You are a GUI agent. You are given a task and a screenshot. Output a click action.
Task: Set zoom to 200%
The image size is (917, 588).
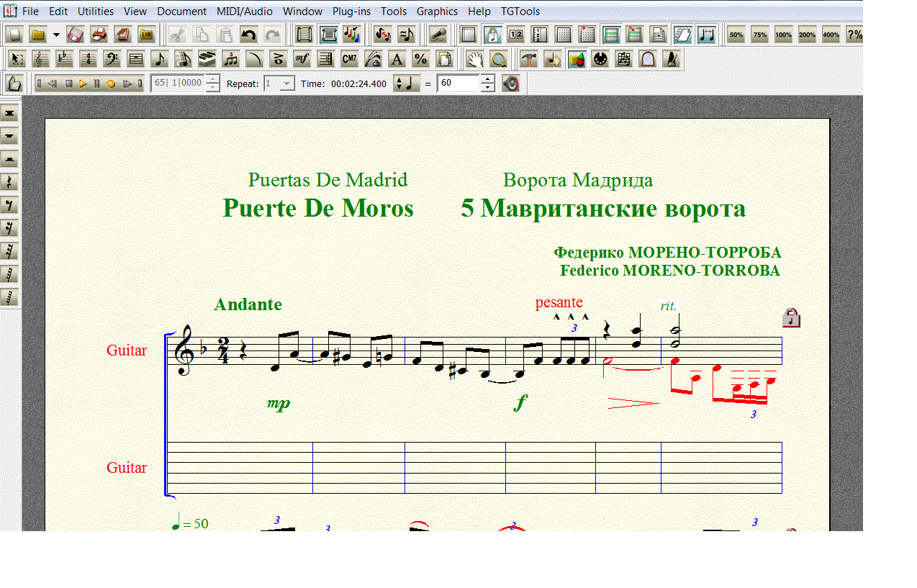tap(807, 35)
